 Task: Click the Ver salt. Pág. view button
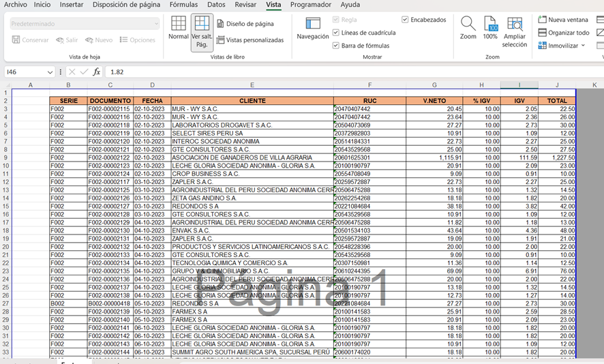click(x=202, y=32)
